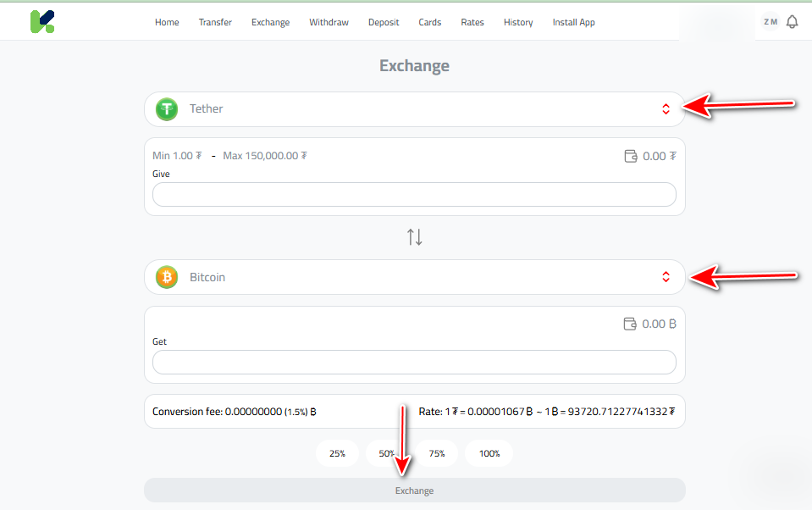View the History page

[517, 22]
